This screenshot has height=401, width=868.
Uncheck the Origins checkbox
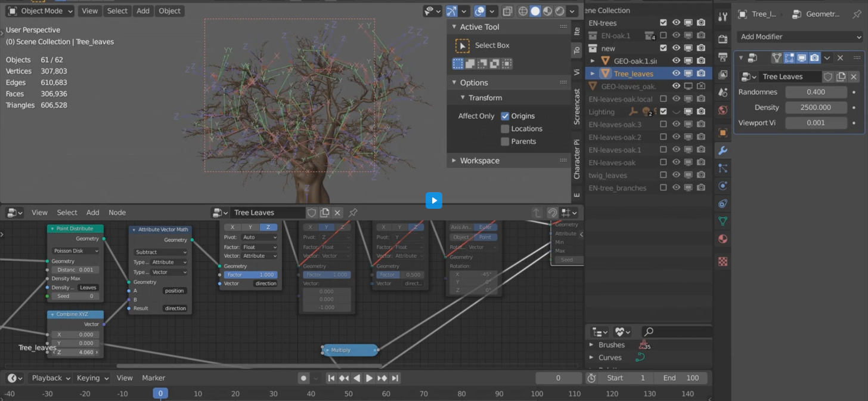pos(505,116)
